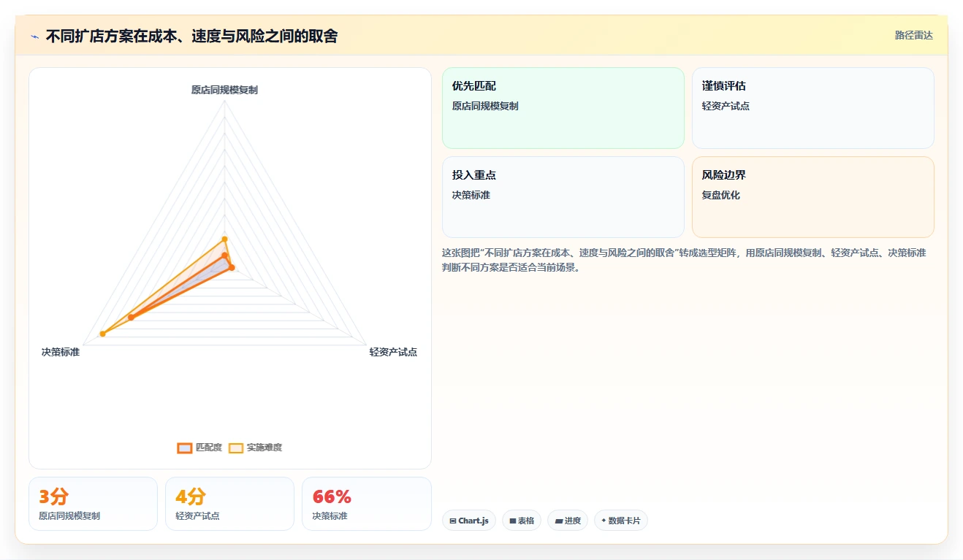Open the 风险边界 card
This screenshot has height=560, width=963.
click(813, 197)
